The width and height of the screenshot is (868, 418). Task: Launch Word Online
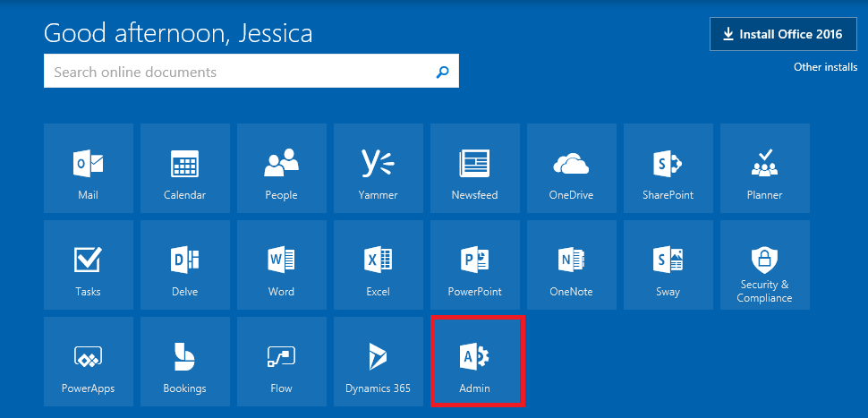pos(281,265)
